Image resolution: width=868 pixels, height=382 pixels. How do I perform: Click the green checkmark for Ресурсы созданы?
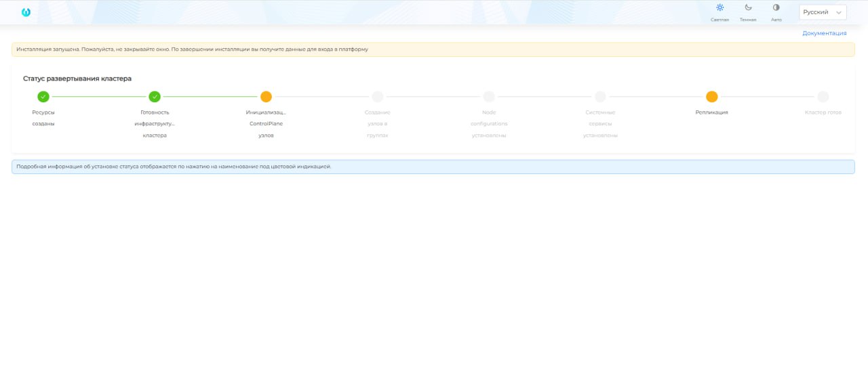tap(43, 97)
